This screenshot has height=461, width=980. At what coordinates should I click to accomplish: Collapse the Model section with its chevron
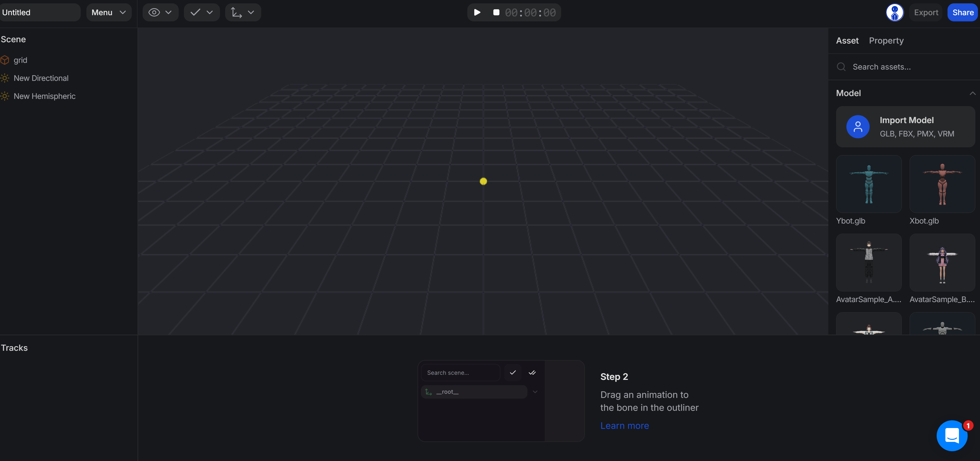972,93
